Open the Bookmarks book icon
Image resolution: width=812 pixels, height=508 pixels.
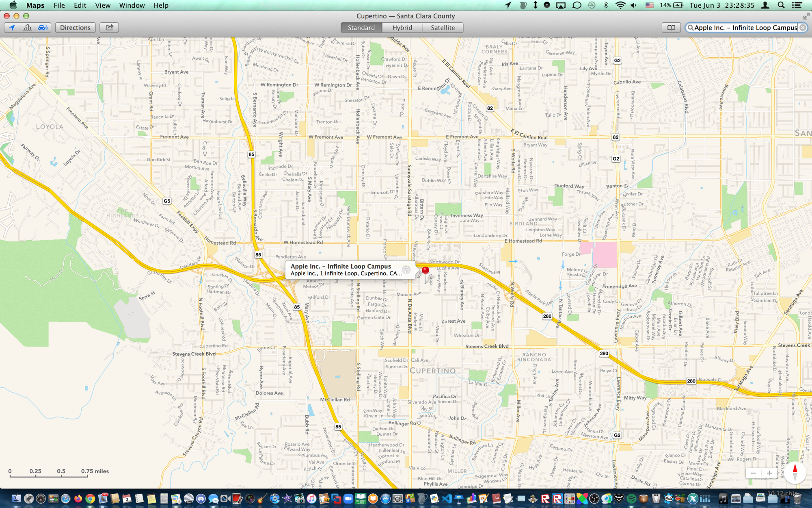tap(671, 28)
